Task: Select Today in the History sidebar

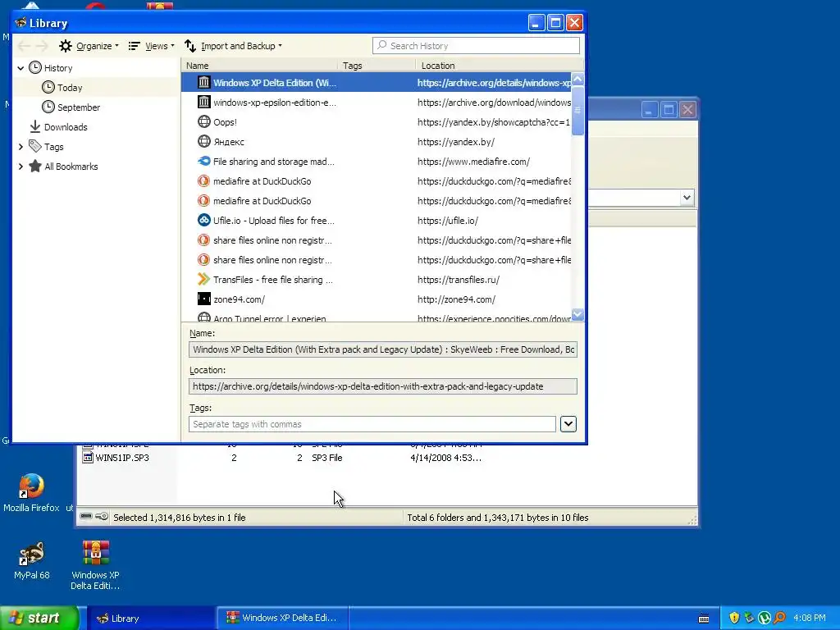Action: click(x=70, y=87)
